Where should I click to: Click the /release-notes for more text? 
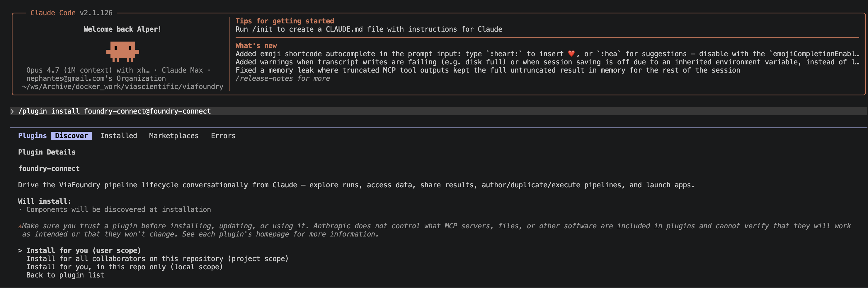(283, 78)
